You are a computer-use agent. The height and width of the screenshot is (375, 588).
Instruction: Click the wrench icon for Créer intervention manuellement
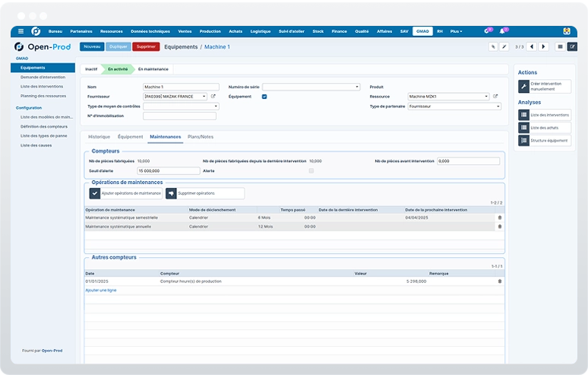tap(523, 87)
